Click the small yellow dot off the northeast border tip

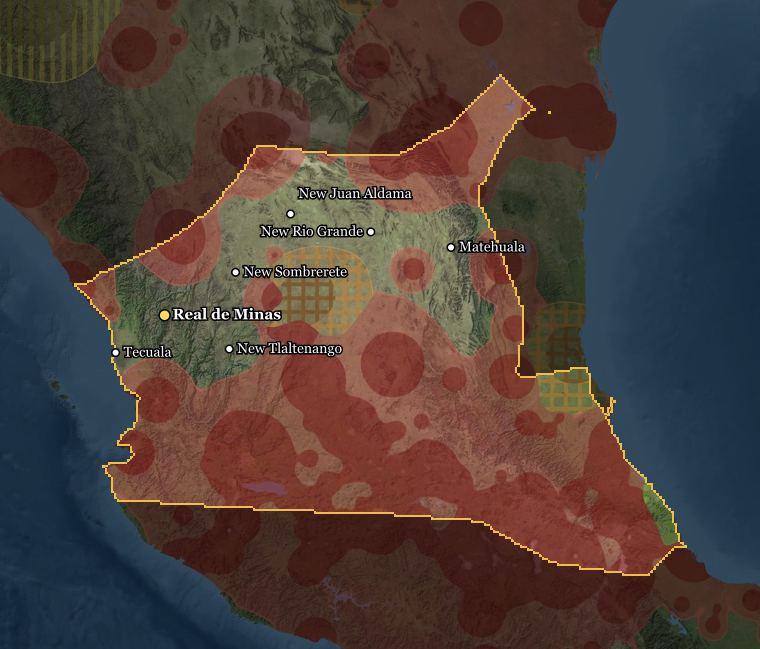(549, 112)
